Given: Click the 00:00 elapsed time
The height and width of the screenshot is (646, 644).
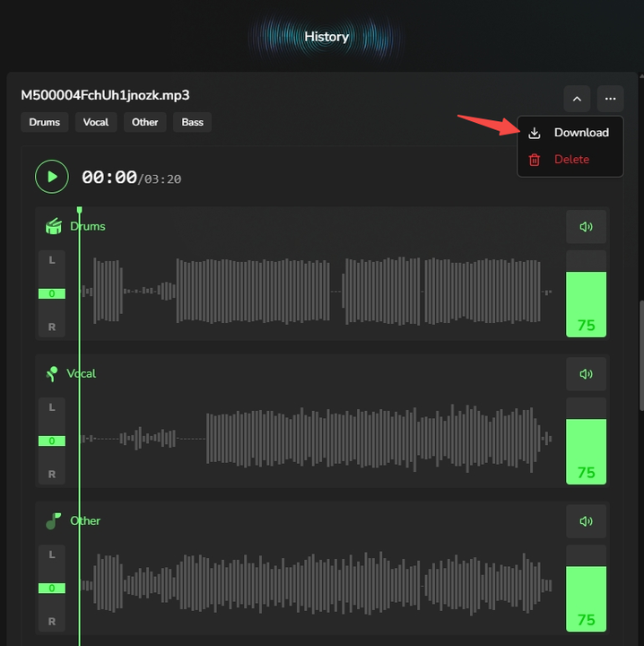Looking at the screenshot, I should 109,178.
